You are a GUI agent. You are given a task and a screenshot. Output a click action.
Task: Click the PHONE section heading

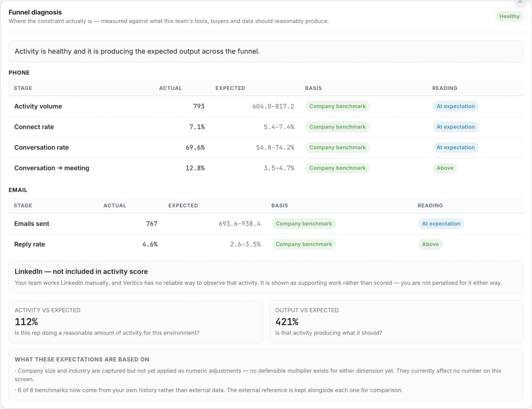[x=19, y=73]
